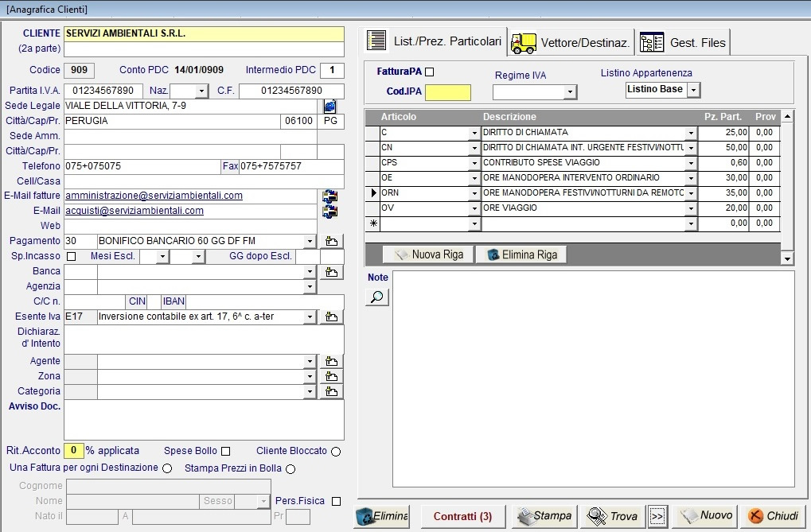The height and width of the screenshot is (532, 811).
Task: Expand the Pagamento dropdown arrow
Action: [310, 241]
